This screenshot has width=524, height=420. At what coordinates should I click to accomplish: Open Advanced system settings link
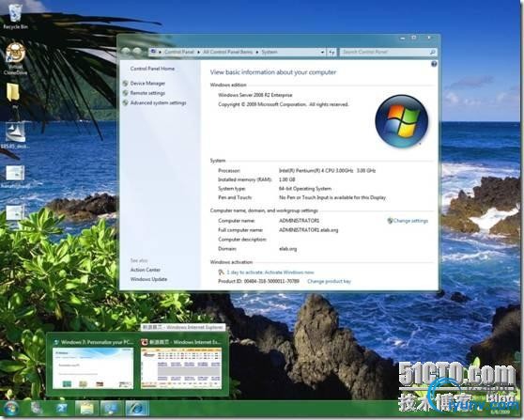pos(158,102)
